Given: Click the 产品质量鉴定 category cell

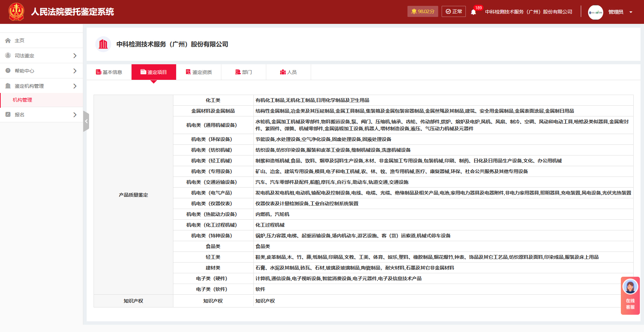Looking at the screenshot, I should 133,195.
